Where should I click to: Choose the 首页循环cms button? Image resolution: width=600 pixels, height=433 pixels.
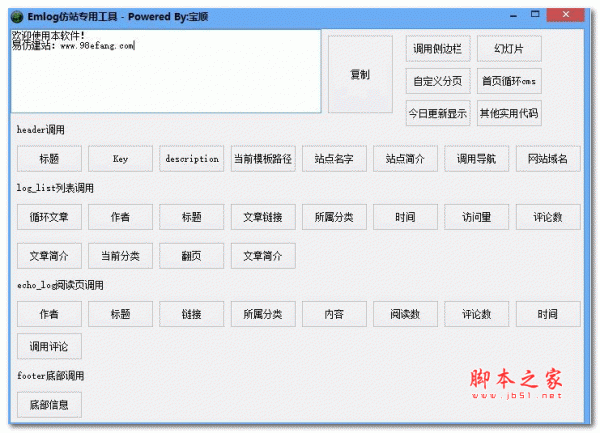(x=509, y=81)
